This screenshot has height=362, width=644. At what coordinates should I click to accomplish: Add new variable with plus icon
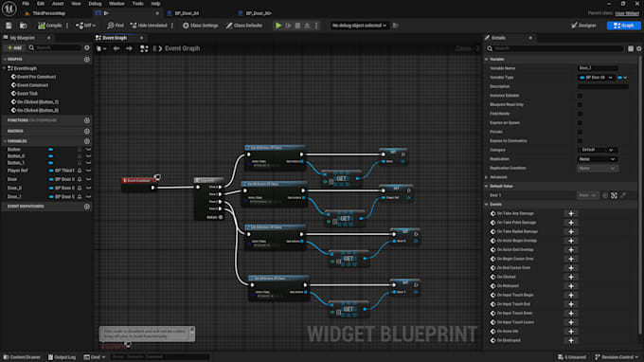pos(87,141)
